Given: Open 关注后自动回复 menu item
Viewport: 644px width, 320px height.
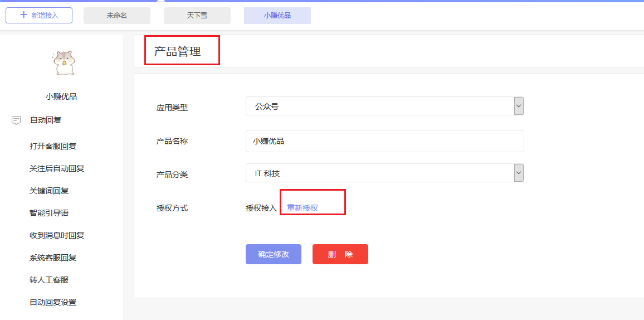Looking at the screenshot, I should coord(57,168).
